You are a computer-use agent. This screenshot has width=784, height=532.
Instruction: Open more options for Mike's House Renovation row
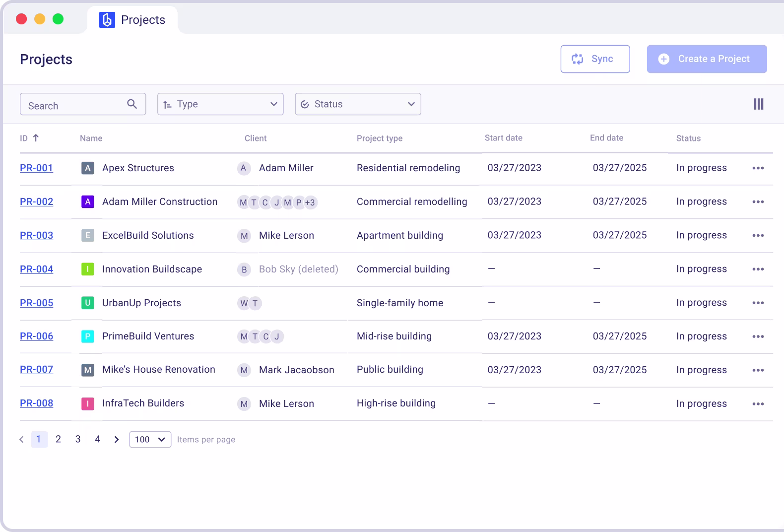tap(758, 370)
